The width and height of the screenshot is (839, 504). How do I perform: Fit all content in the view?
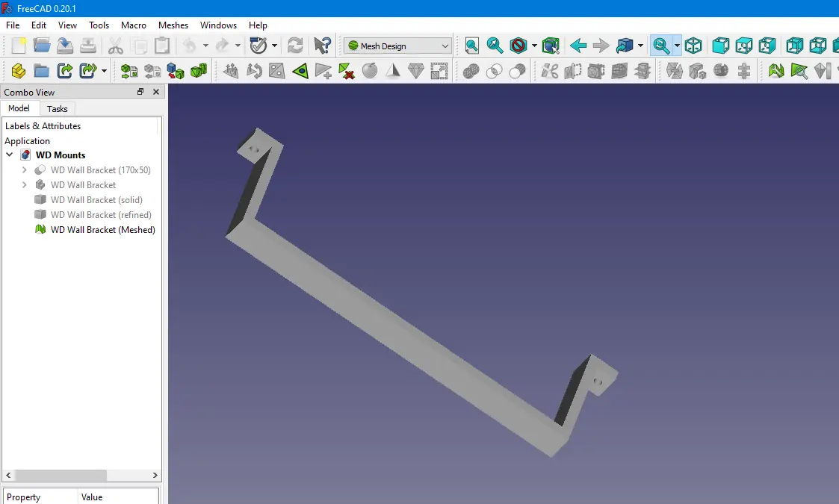472,46
